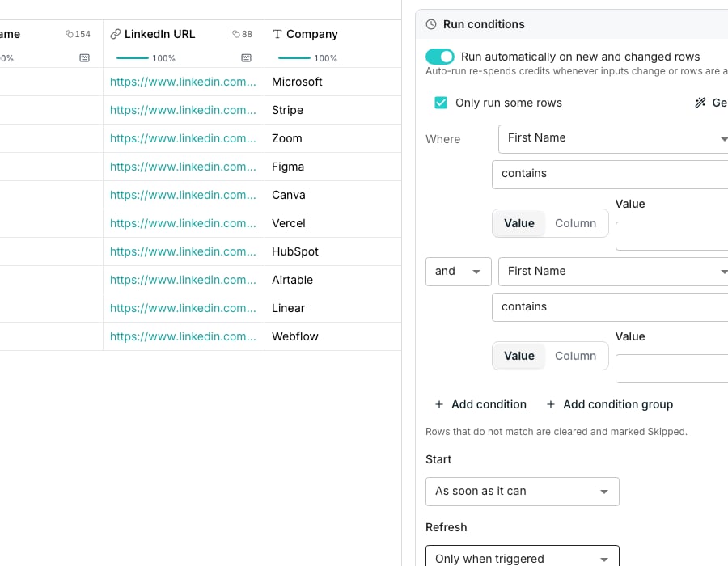Disable Run automatically on new and changed rows
Viewport: 728px width, 566px height.
pyautogui.click(x=440, y=57)
